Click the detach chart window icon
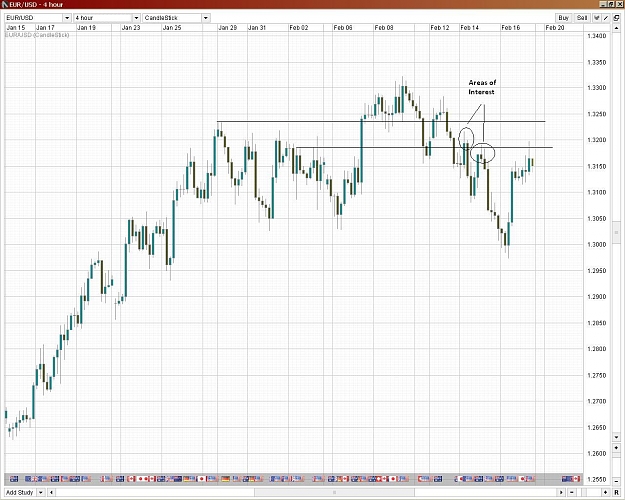Screen dimensions: 625x500 click(x=616, y=18)
